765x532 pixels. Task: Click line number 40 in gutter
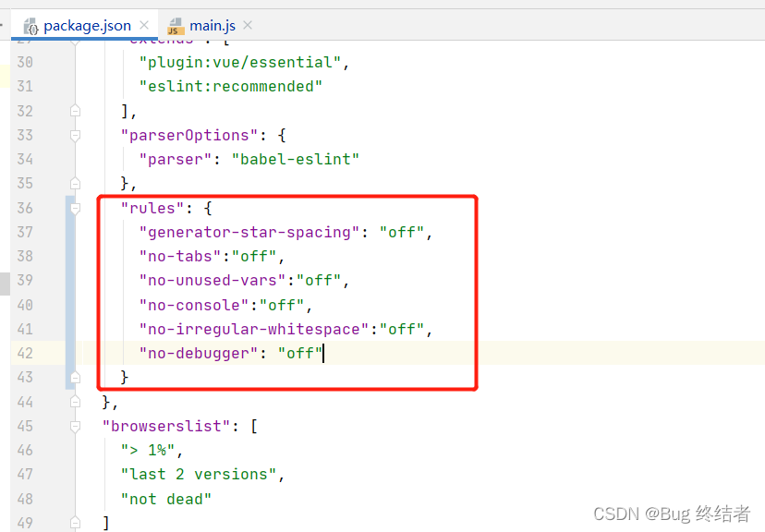click(x=25, y=306)
